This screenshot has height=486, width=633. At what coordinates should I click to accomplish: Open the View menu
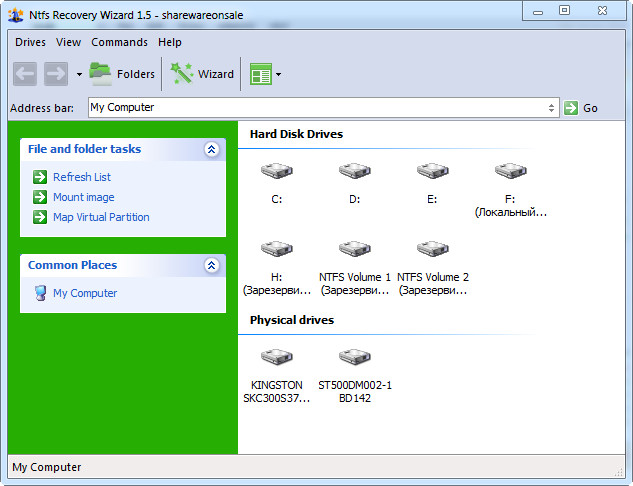(68, 42)
